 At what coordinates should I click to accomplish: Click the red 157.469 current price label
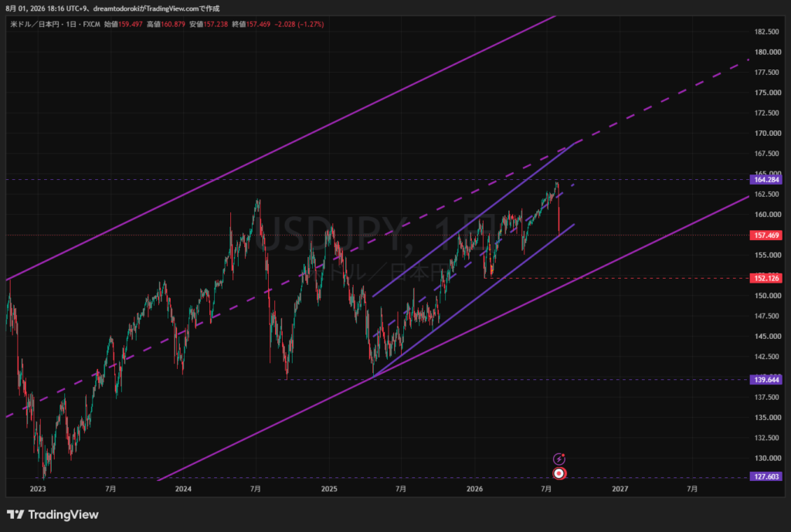(x=766, y=235)
